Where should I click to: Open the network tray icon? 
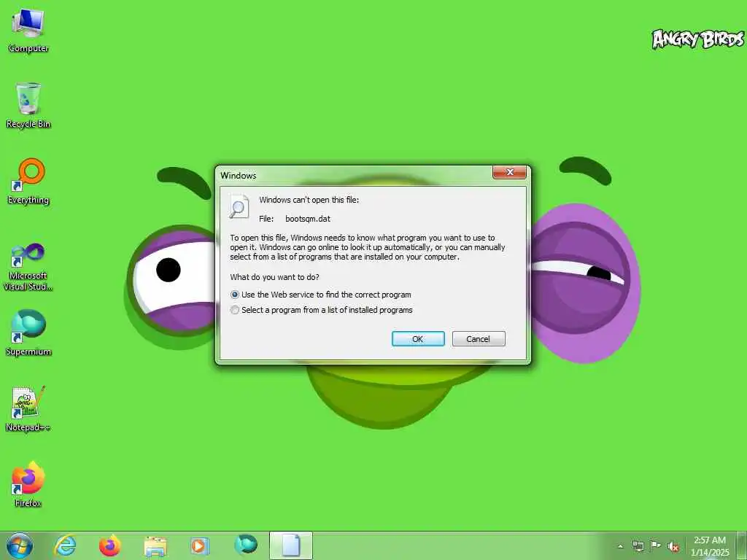coord(638,546)
